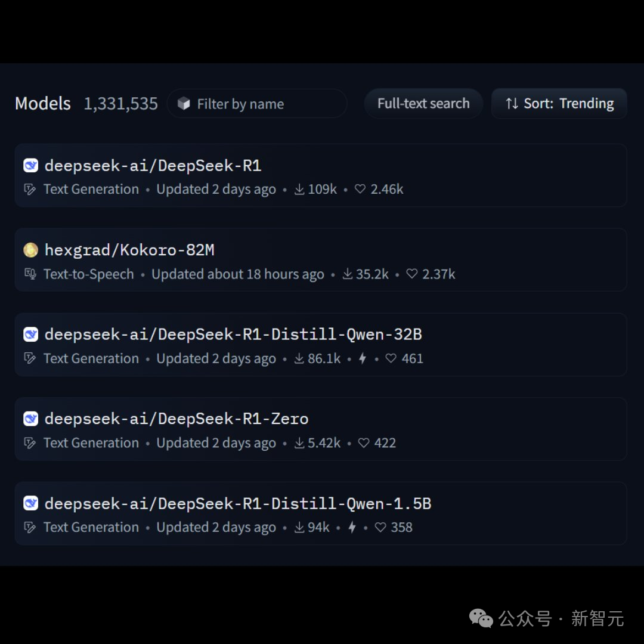Click the DeepSeek-R1-Distill-Qwen-32B avatar icon
This screenshot has height=644, width=644.
tap(31, 335)
